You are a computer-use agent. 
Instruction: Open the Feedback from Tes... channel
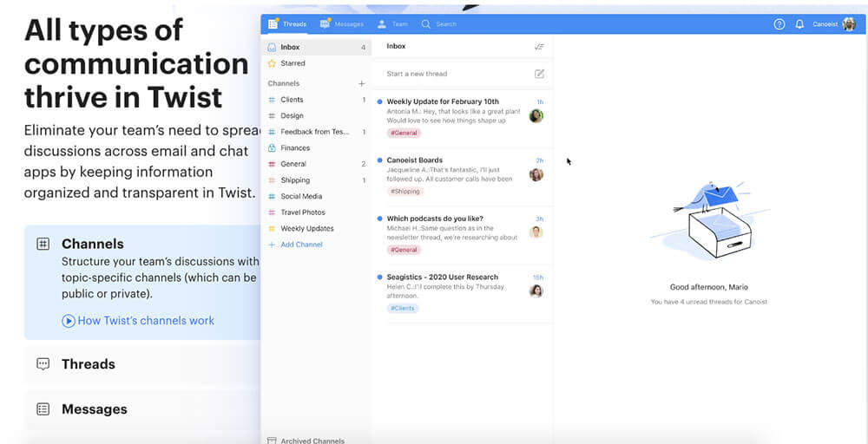(x=316, y=132)
